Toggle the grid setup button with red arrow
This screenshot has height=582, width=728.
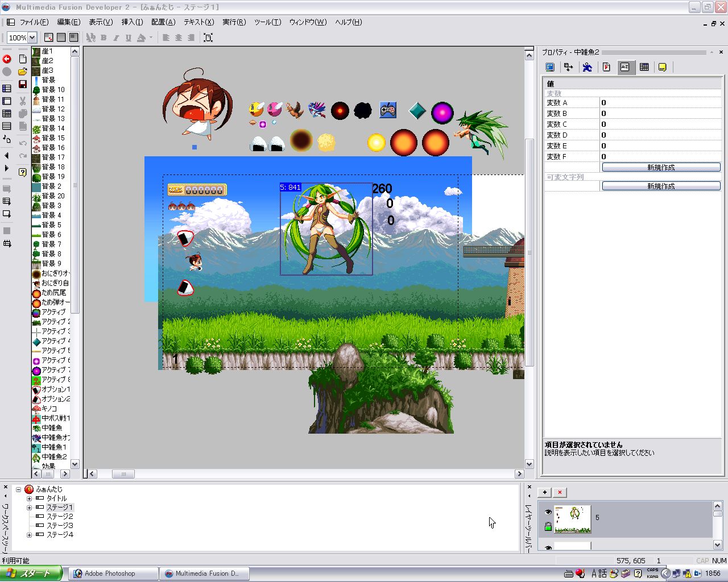(x=49, y=38)
